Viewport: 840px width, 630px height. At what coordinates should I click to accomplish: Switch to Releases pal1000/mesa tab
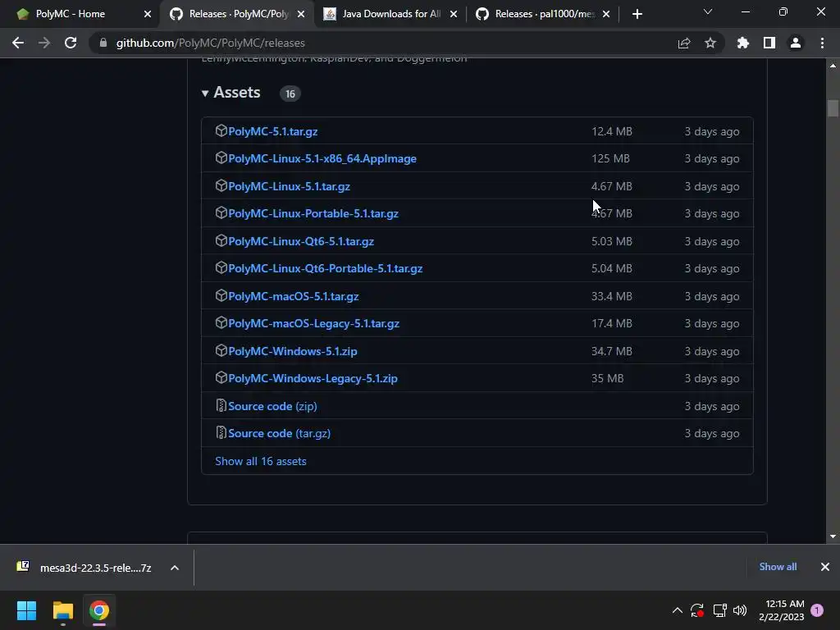coord(545,14)
